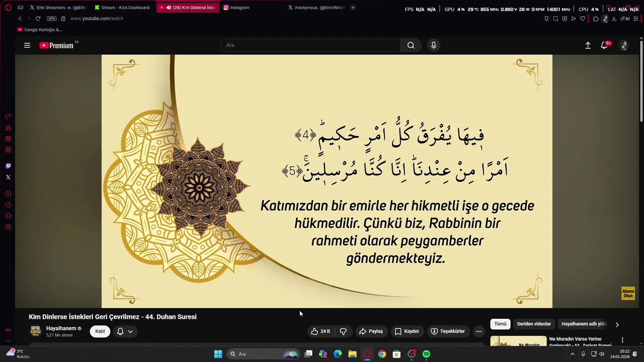Start voice search with microphone button

434,45
